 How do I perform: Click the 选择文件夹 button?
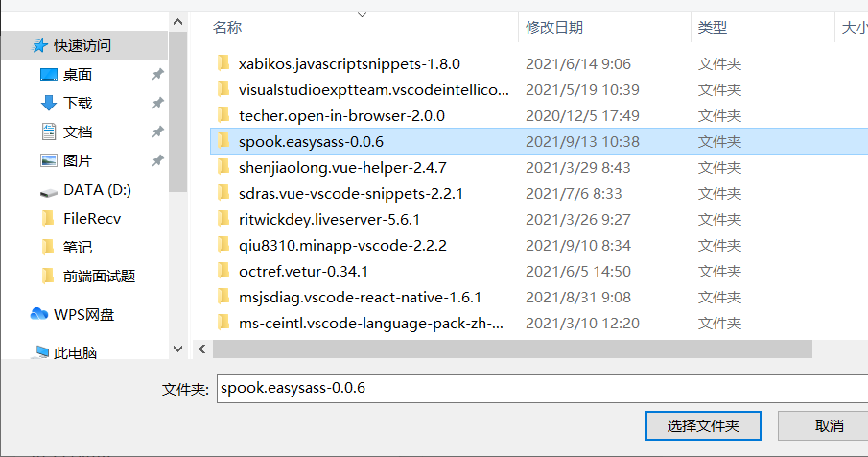point(703,425)
